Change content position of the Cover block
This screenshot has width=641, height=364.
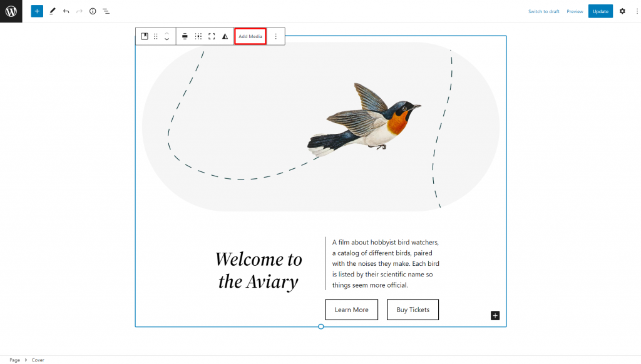pos(198,36)
